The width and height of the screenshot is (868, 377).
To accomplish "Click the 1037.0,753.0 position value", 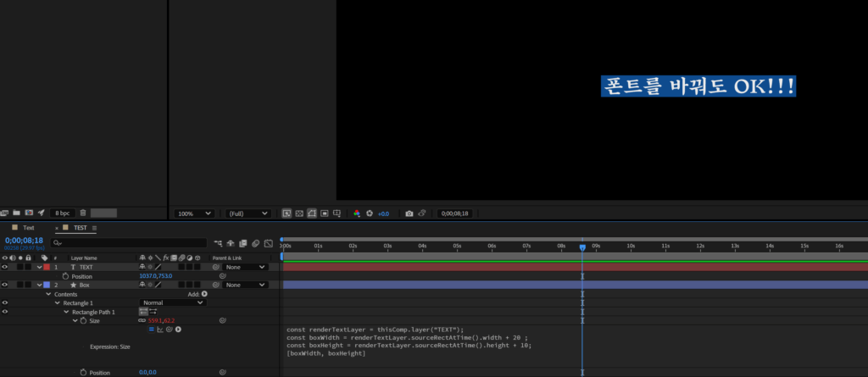I will click(156, 276).
